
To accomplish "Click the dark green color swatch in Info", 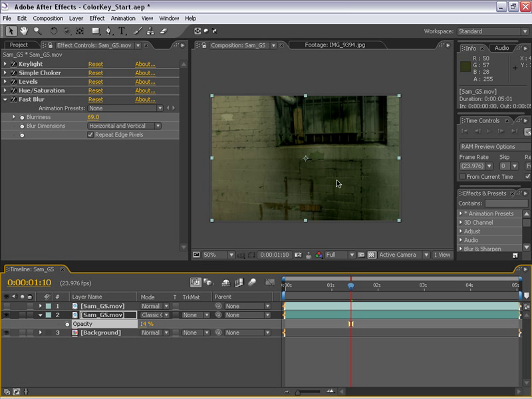I will (x=465, y=66).
